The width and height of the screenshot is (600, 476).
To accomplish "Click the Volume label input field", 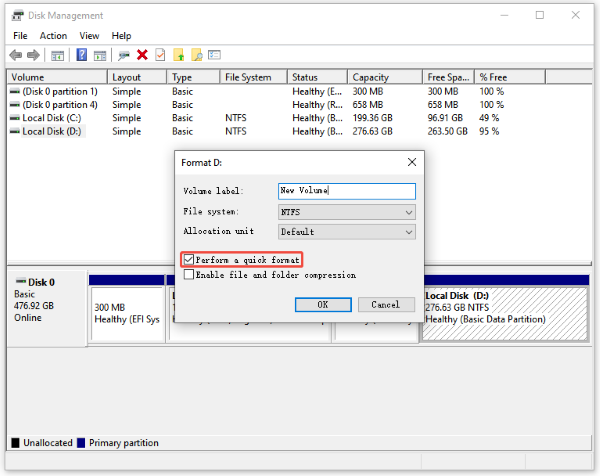I will pos(347,191).
